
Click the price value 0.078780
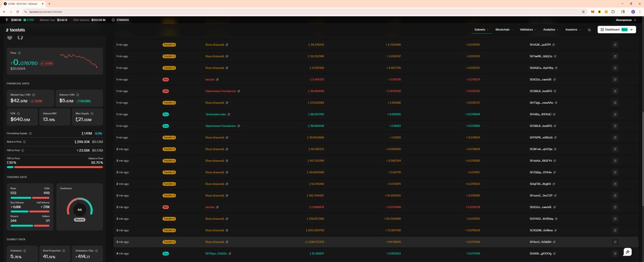point(25,63)
